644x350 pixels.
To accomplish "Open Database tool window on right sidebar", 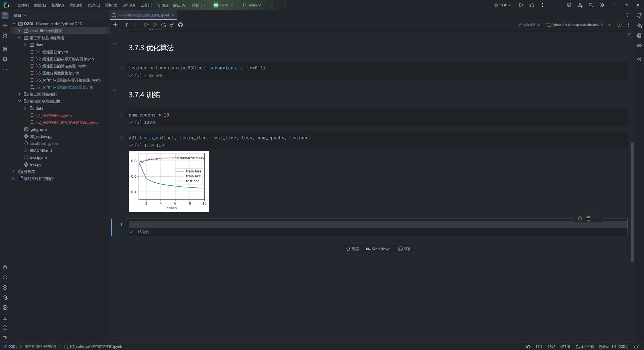I will point(639,36).
